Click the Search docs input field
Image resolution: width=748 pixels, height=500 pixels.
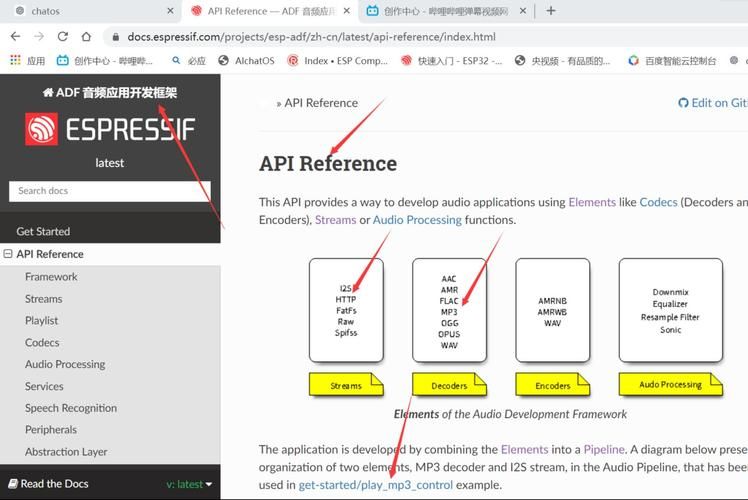[x=110, y=191]
